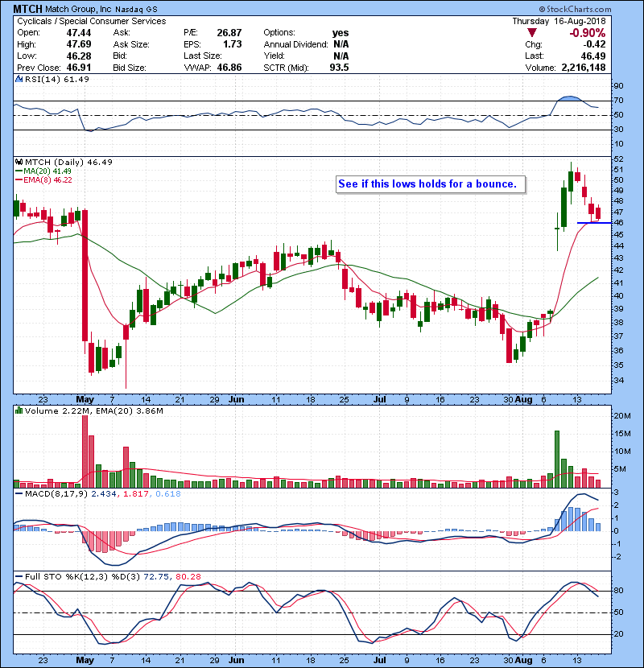Click Cyclicals / Special Consumer Services sector text

[x=92, y=21]
